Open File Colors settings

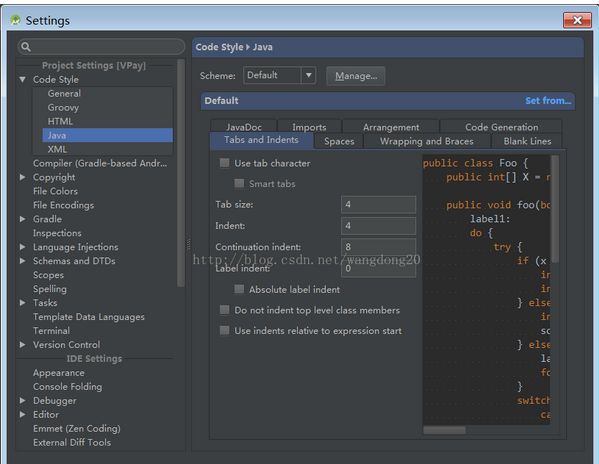(x=55, y=191)
